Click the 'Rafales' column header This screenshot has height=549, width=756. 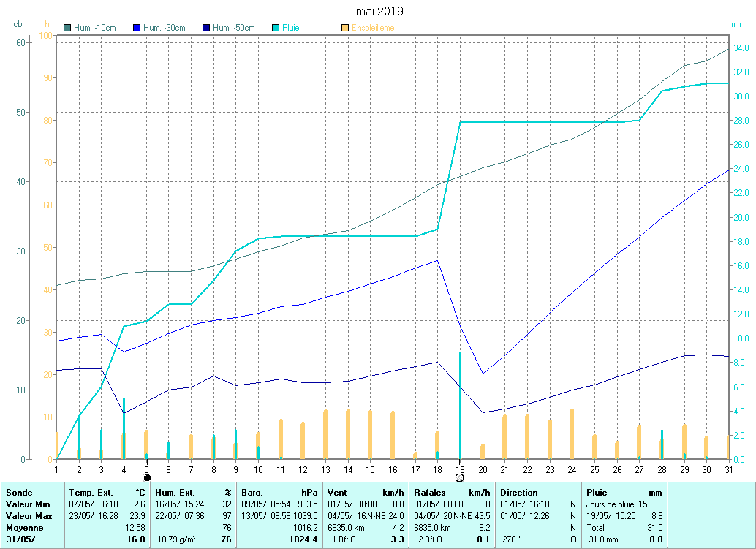click(429, 493)
